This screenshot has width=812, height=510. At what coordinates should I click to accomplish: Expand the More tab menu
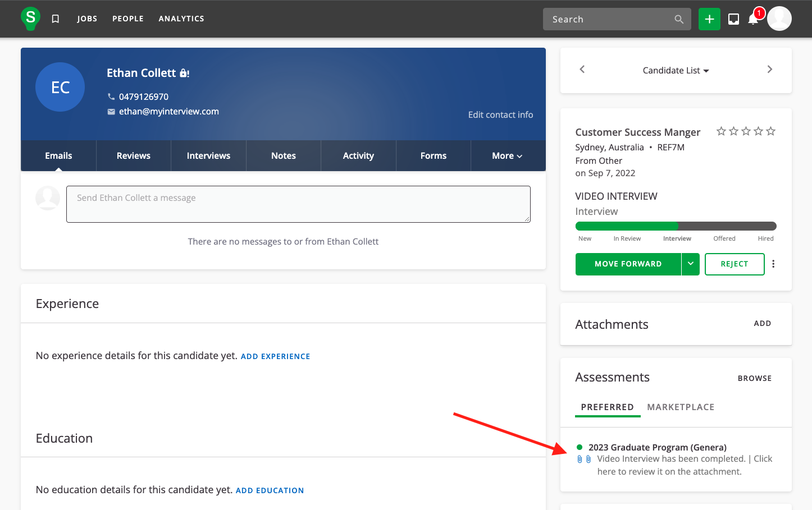point(507,156)
